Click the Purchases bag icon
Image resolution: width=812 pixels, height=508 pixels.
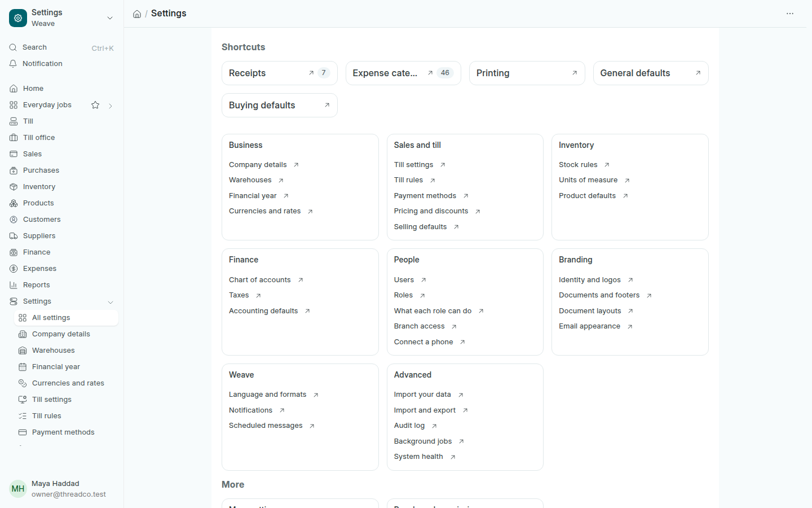pyautogui.click(x=14, y=170)
